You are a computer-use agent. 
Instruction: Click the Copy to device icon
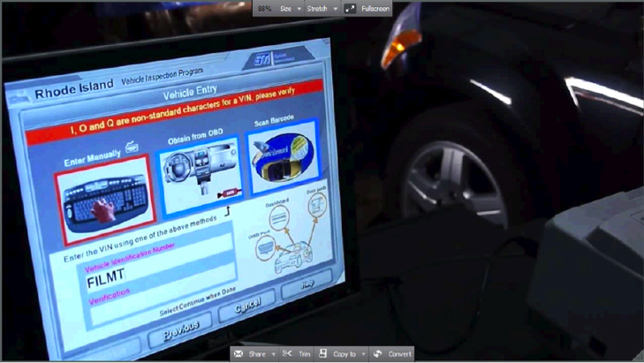pos(323,353)
